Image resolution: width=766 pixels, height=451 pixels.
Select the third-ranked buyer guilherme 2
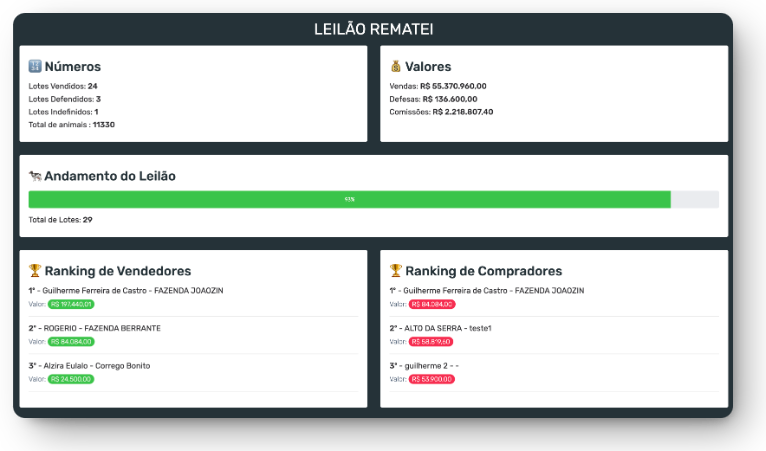click(x=424, y=366)
